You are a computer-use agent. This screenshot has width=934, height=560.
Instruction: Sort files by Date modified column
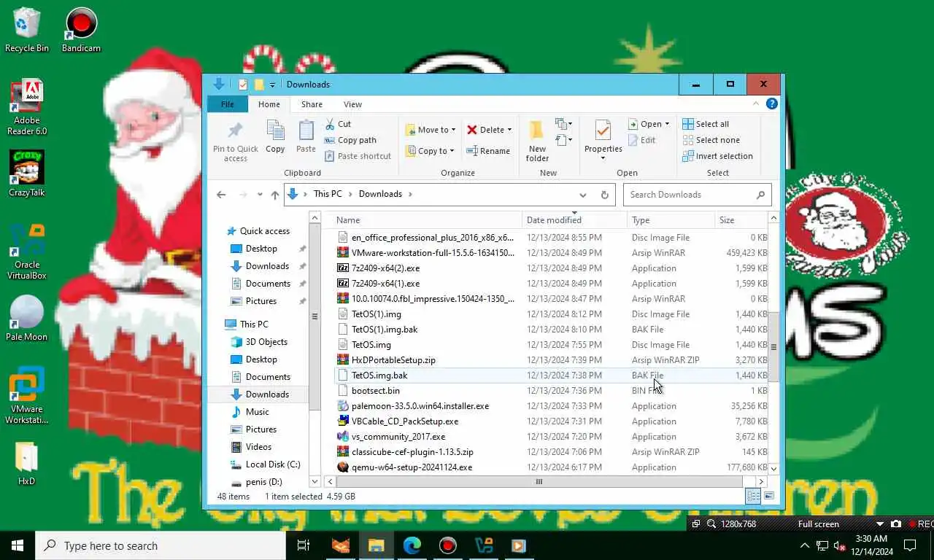(x=574, y=220)
